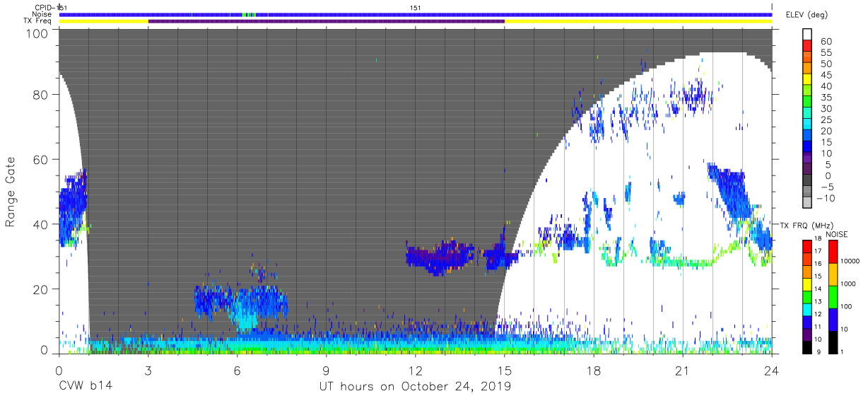Click the 14 value on the TX FRQ scale
The width and height of the screenshot is (868, 401).
(818, 289)
